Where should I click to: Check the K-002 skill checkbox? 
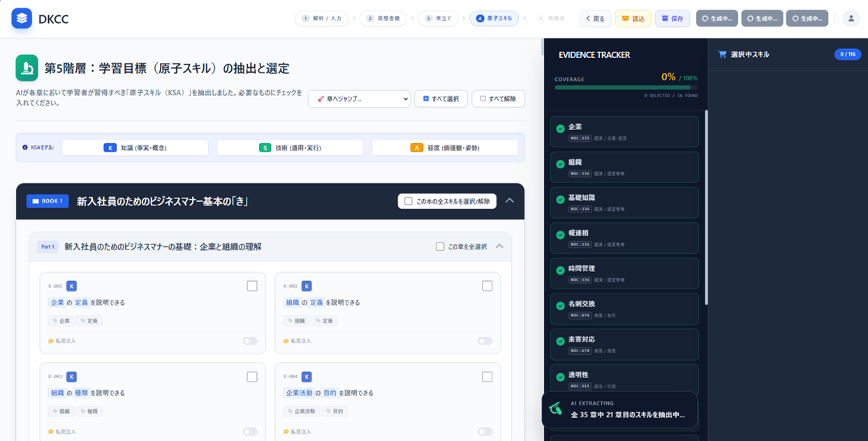[x=487, y=286]
